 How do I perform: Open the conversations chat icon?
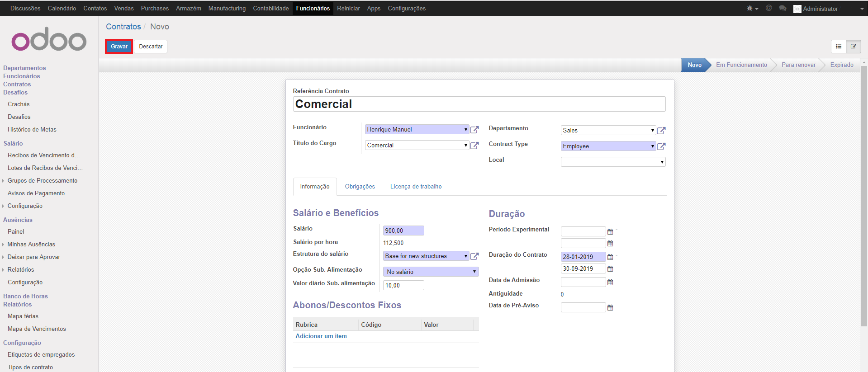coord(783,9)
